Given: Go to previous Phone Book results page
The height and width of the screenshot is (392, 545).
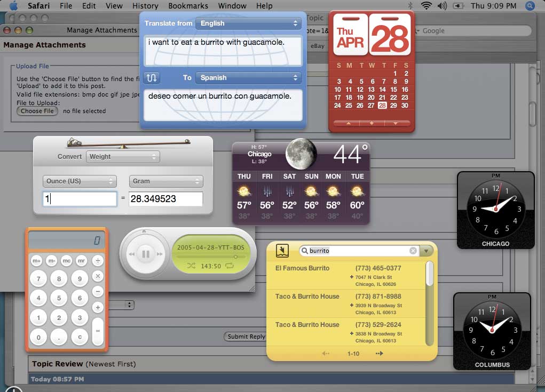Looking at the screenshot, I should tap(326, 354).
